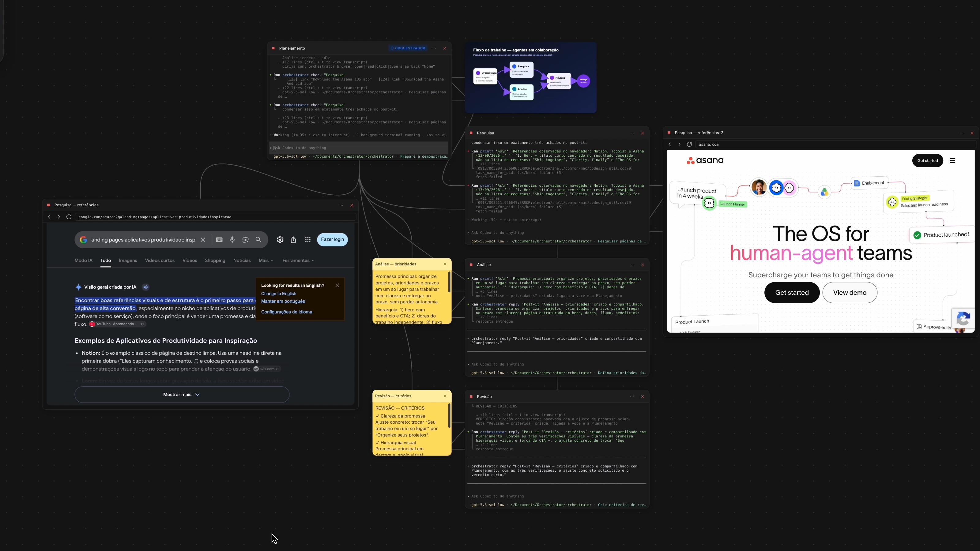
Task: Click the Fazer login button
Action: 333,240
